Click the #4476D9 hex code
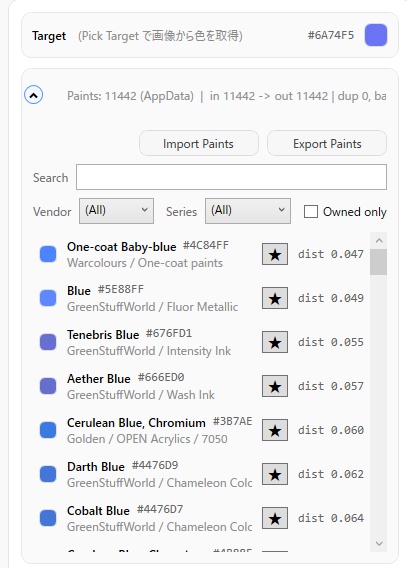Viewport: 407px width, 568px height. (x=155, y=465)
